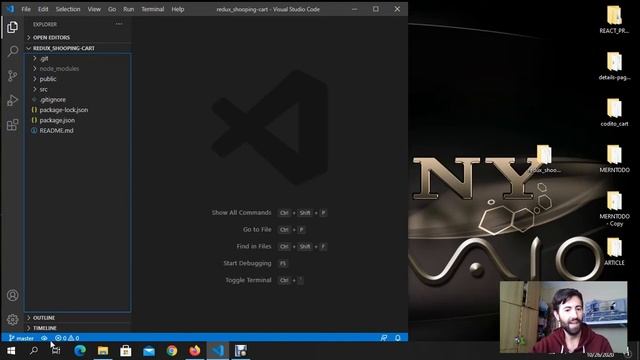The image size is (640, 360).
Task: Open the ARTICLE desktop folder
Action: (614, 252)
